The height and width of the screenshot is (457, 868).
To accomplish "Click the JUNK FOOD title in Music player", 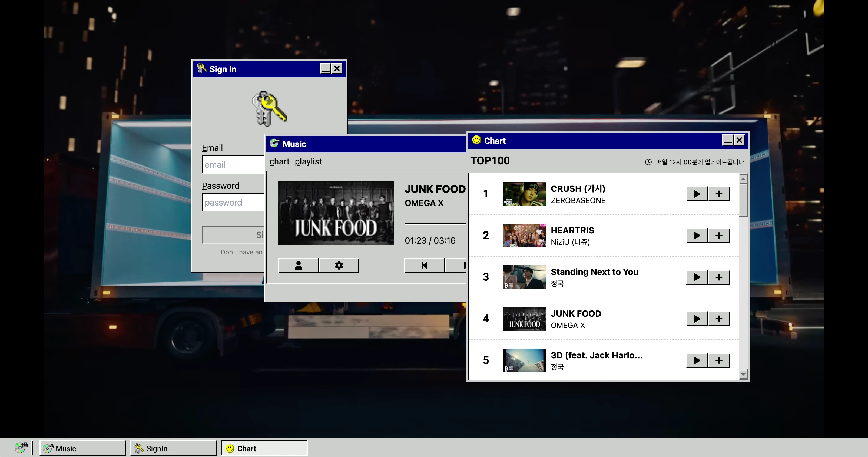I will [x=435, y=189].
